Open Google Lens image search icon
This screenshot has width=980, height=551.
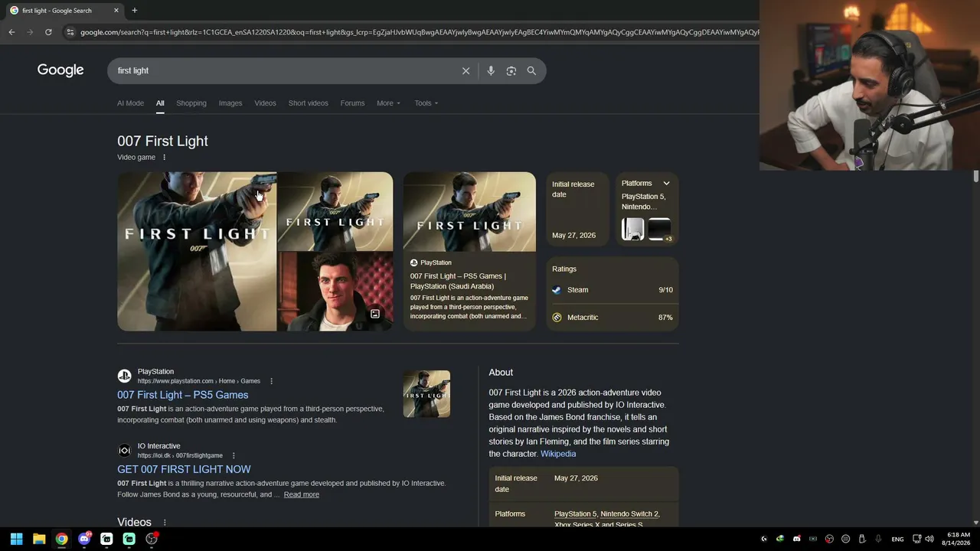tap(511, 70)
